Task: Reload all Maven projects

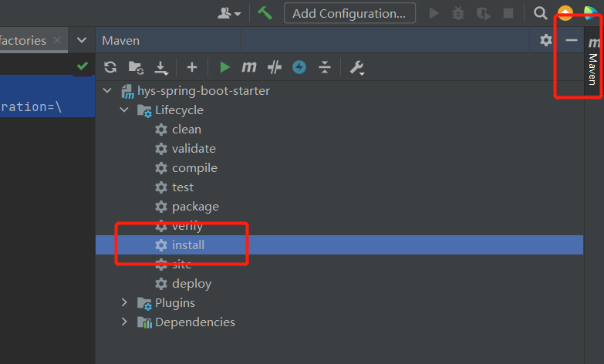Action: pos(110,67)
